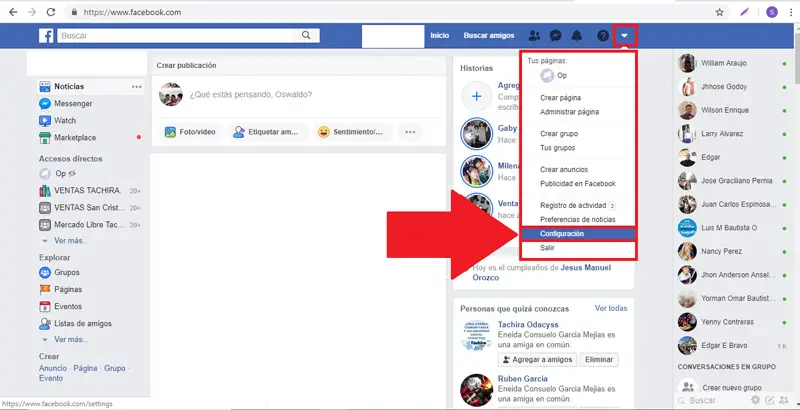
Task: Reload the page with refresh icon
Action: click(51, 12)
